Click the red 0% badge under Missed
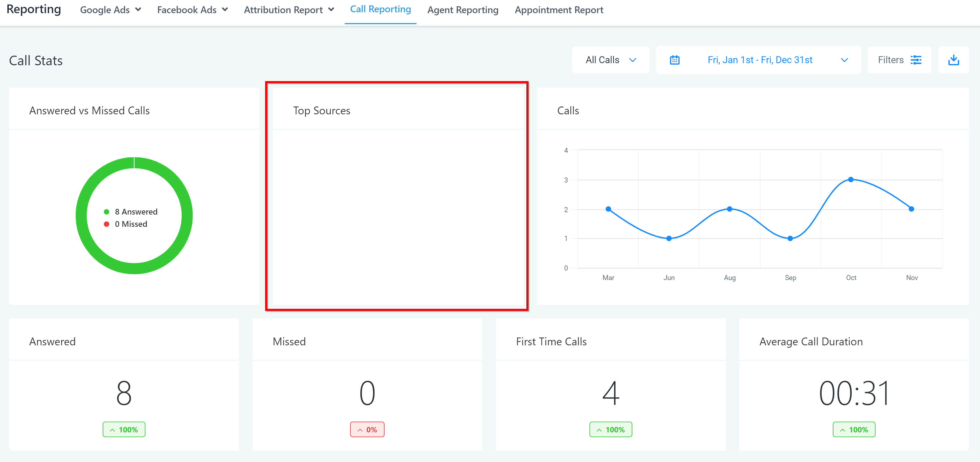 [367, 430]
